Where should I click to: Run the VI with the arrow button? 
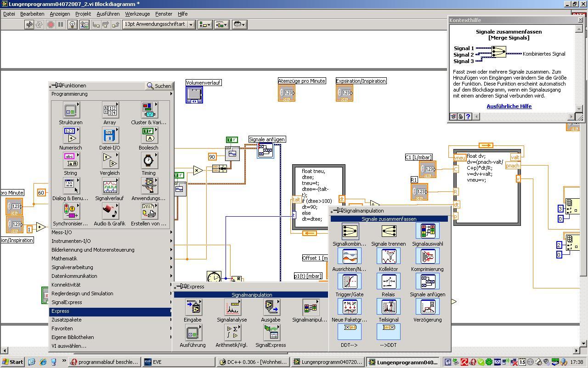(x=29, y=24)
